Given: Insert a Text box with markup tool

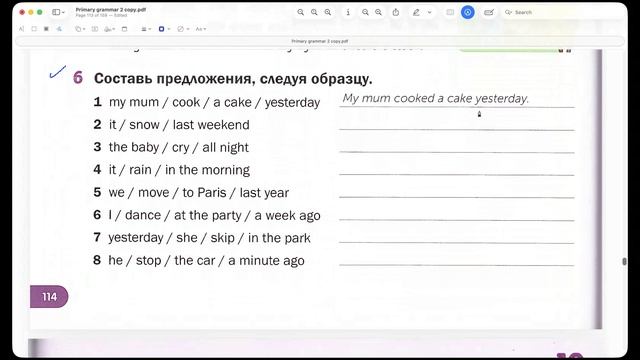Looking at the screenshot, I should tap(95, 29).
